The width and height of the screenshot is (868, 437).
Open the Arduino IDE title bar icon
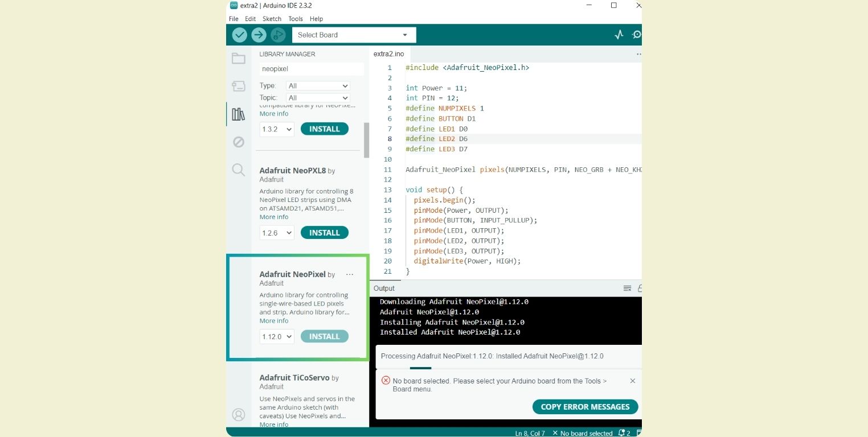pyautogui.click(x=234, y=5)
